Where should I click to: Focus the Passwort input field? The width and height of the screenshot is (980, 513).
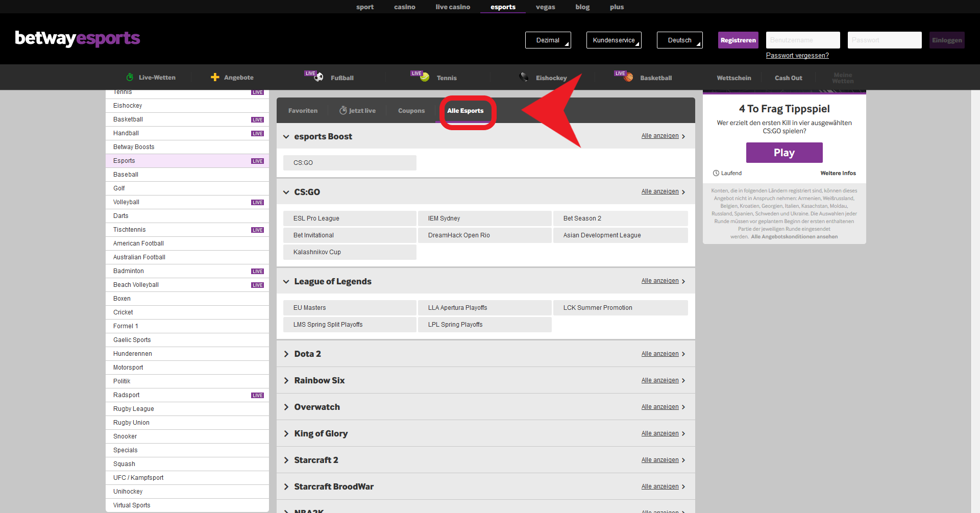pyautogui.click(x=885, y=40)
